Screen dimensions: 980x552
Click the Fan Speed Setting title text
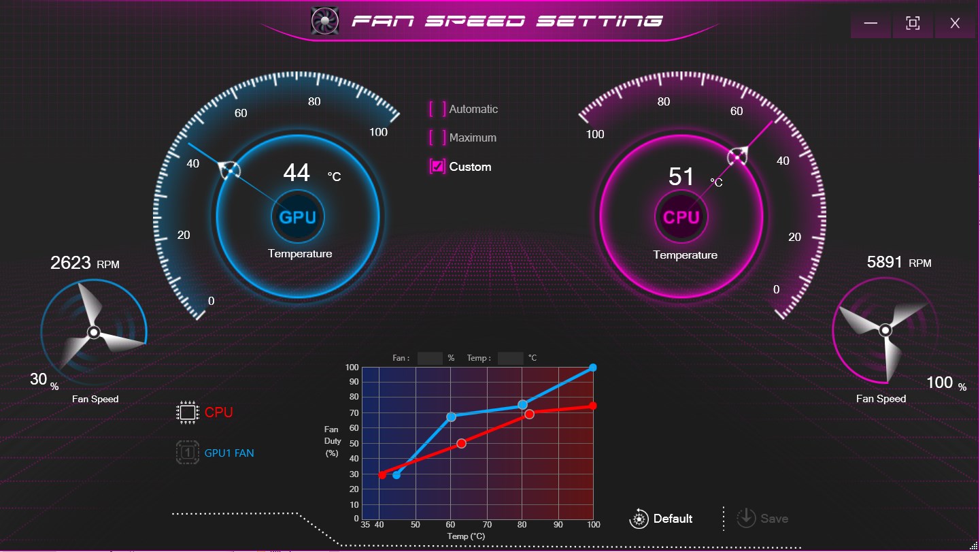pyautogui.click(x=507, y=20)
